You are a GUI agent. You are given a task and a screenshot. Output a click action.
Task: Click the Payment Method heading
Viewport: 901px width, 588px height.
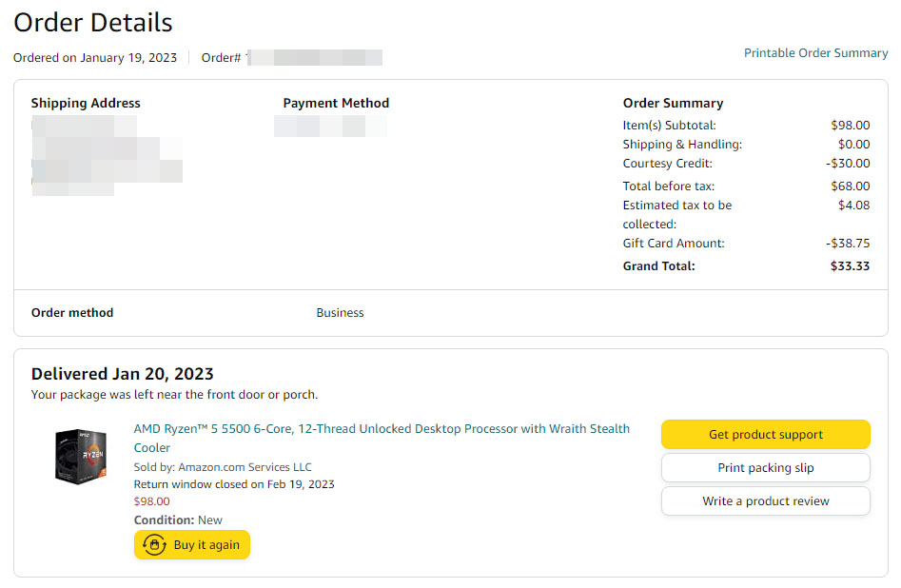pyautogui.click(x=336, y=104)
